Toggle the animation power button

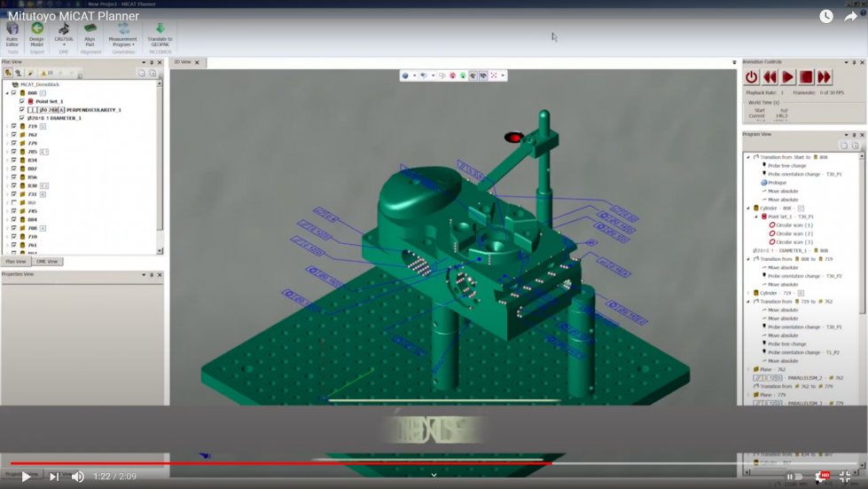[751, 77]
